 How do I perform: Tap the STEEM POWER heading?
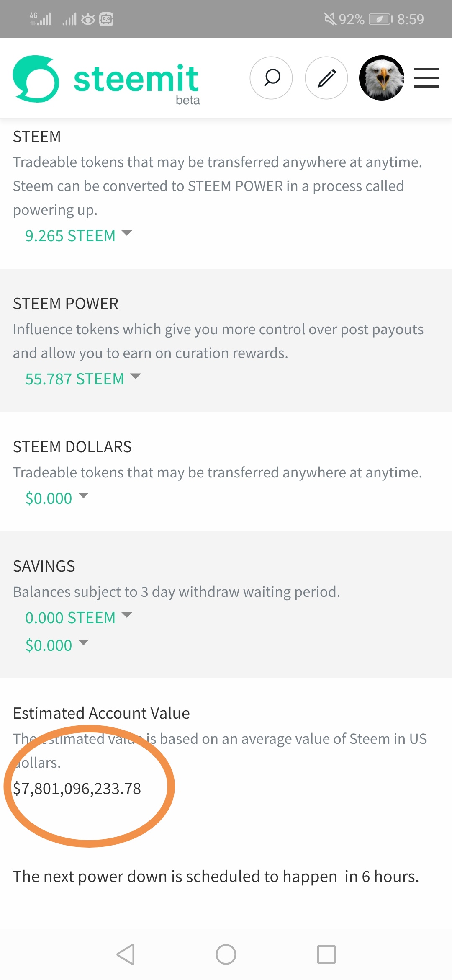(66, 304)
